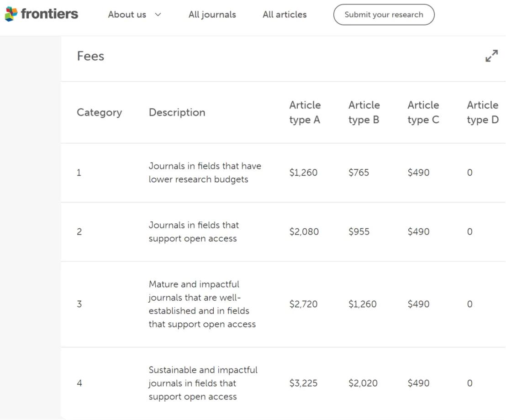Expand the Fees table to fullscreen
Image resolution: width=506 pixels, height=420 pixels.
coord(491,56)
